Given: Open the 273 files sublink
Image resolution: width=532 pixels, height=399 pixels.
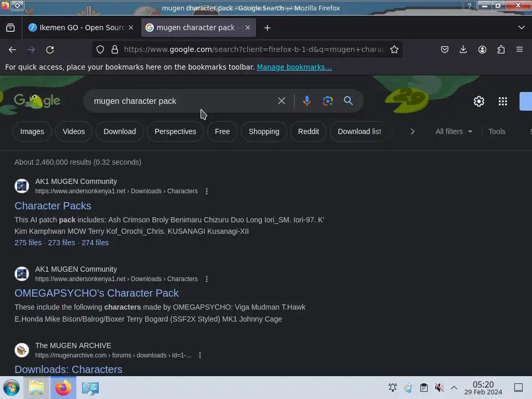Looking at the screenshot, I should click(x=61, y=243).
